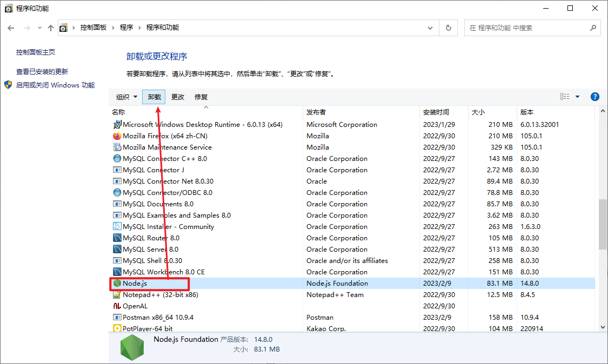Open the 组织 dropdown menu
The width and height of the screenshot is (608, 364).
[x=127, y=97]
